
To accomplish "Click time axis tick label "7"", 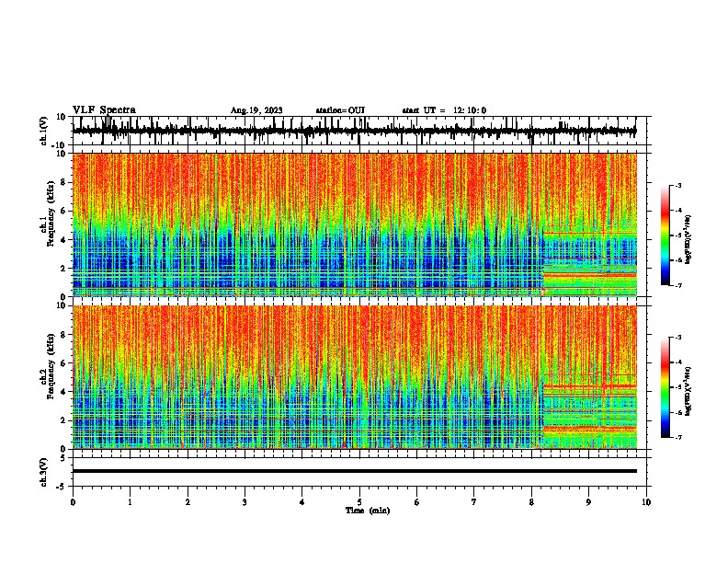I will pos(474,502).
